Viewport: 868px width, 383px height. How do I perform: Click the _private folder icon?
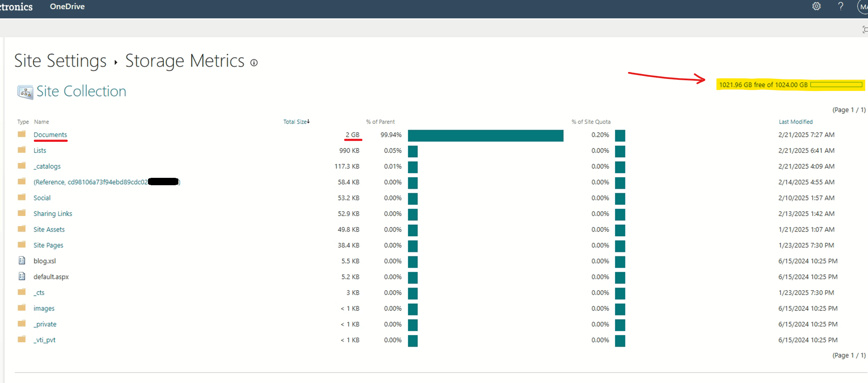coord(22,324)
